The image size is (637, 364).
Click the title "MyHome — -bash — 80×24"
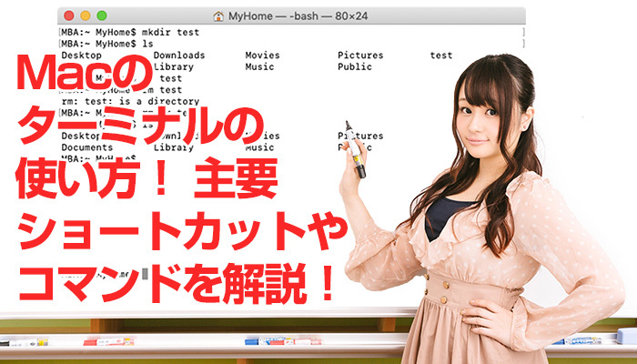click(298, 16)
